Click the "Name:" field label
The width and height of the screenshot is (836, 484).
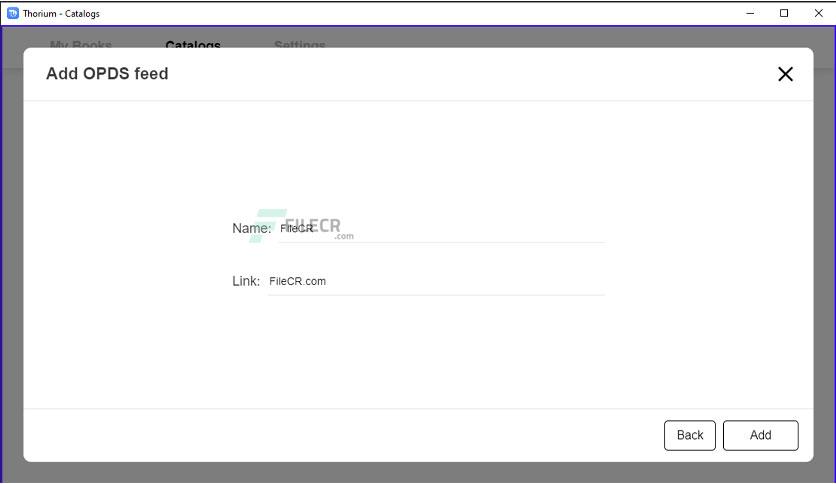(x=251, y=228)
